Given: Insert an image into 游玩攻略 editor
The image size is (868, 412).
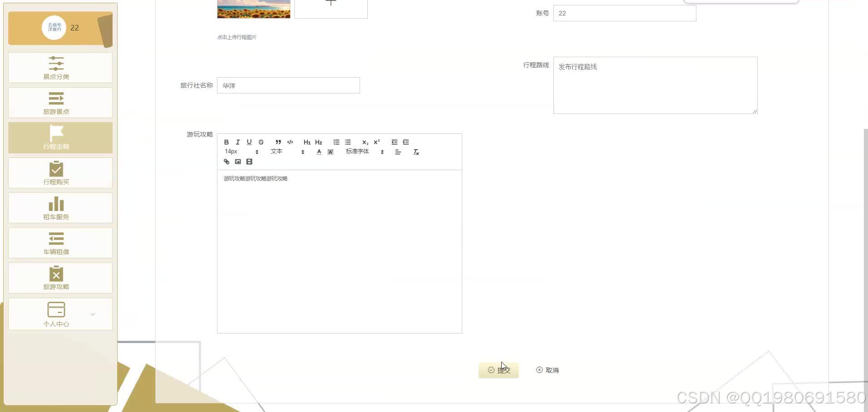Looking at the screenshot, I should [238, 162].
